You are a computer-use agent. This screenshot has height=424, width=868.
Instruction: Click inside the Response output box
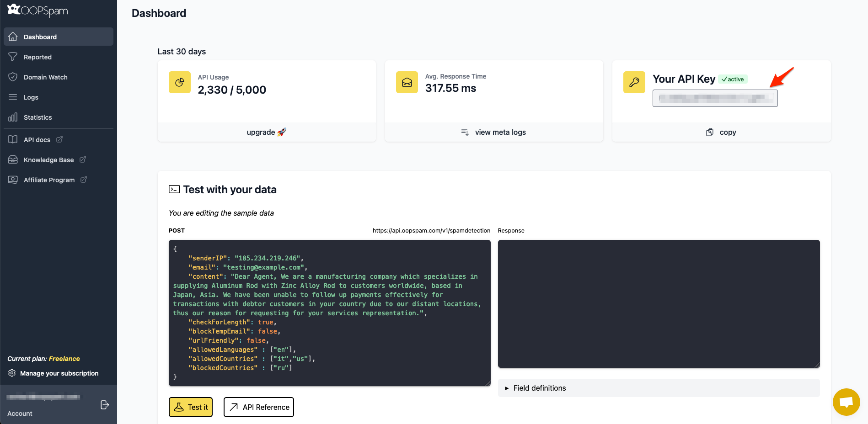click(x=659, y=304)
